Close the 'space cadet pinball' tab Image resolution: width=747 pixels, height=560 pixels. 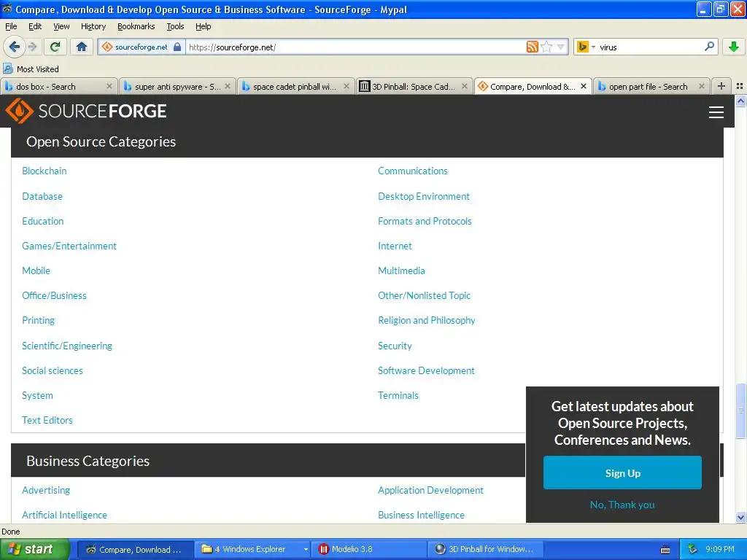347,86
